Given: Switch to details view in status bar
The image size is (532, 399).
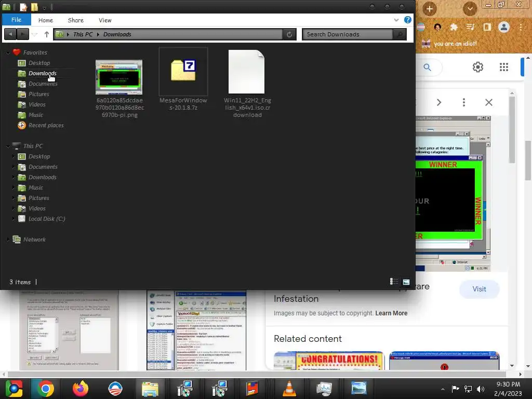Looking at the screenshot, I should tap(394, 282).
